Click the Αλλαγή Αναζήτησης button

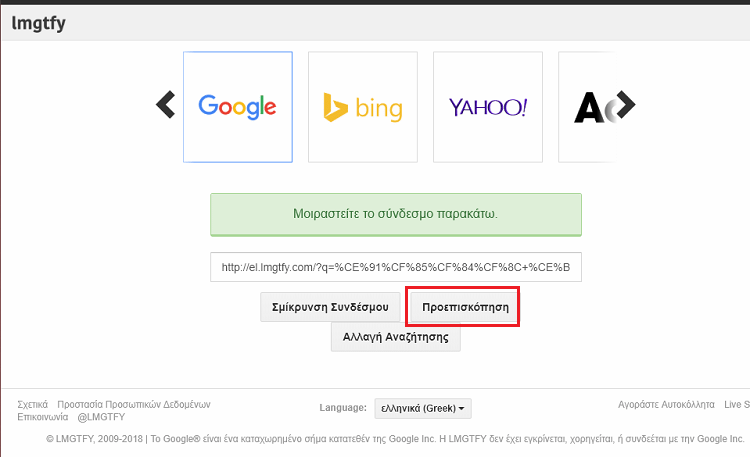point(396,337)
